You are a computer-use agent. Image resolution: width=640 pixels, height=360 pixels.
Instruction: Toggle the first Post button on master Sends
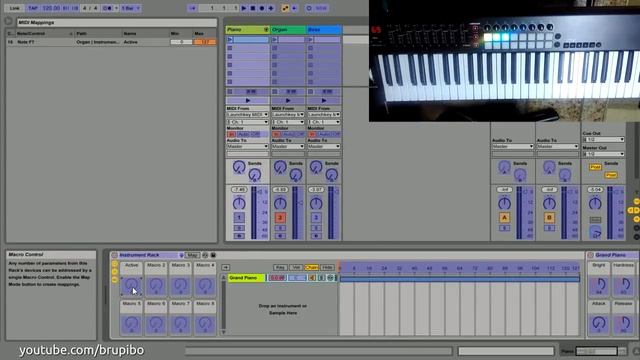point(595,167)
